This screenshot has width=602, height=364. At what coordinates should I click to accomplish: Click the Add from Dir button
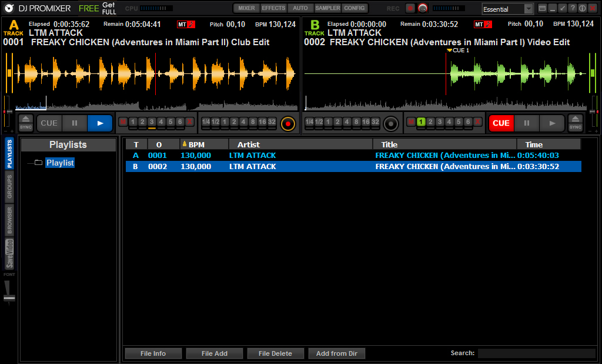[337, 353]
